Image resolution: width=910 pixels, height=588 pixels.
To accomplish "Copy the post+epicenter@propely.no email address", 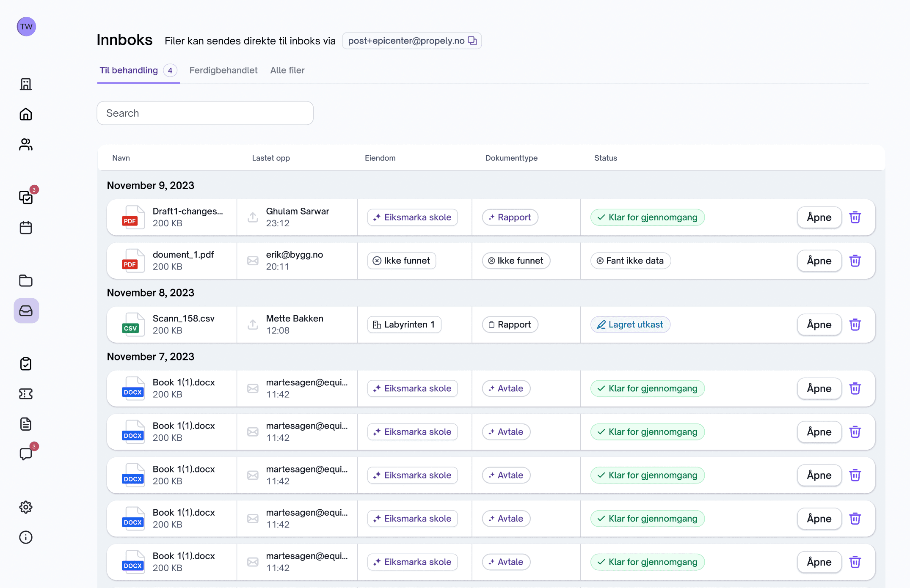I will (x=473, y=41).
